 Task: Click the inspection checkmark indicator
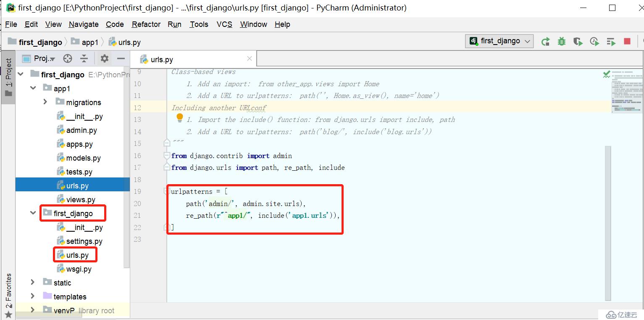click(607, 74)
